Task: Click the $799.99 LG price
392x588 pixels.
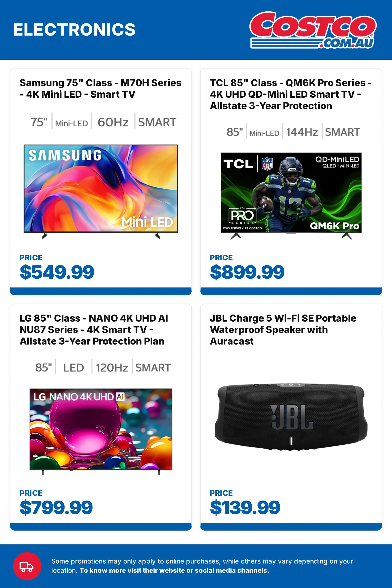Action: 56,508
